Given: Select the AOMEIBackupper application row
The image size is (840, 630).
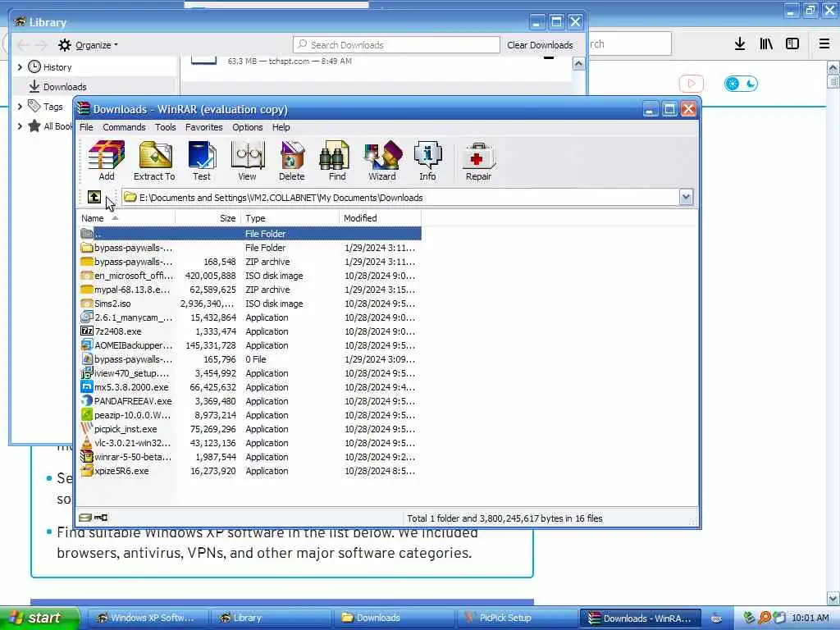Looking at the screenshot, I should click(249, 345).
